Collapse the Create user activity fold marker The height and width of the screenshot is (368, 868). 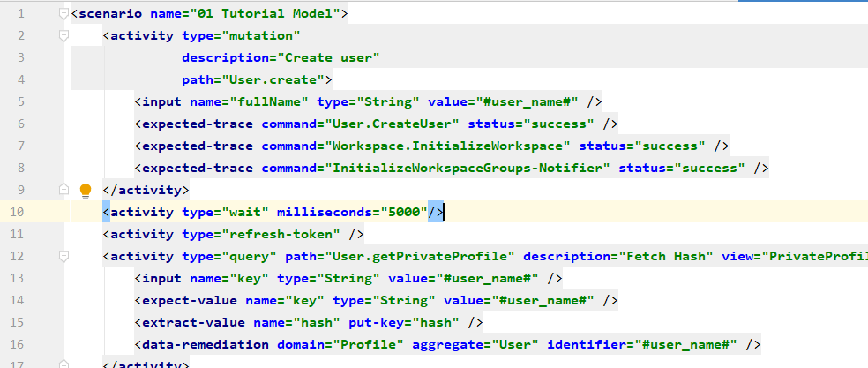(x=64, y=35)
